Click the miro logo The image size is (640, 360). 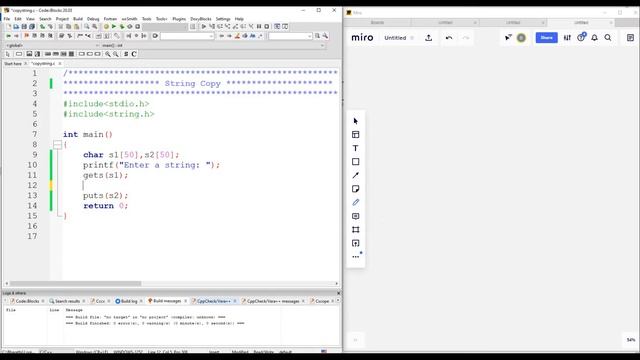tap(362, 38)
